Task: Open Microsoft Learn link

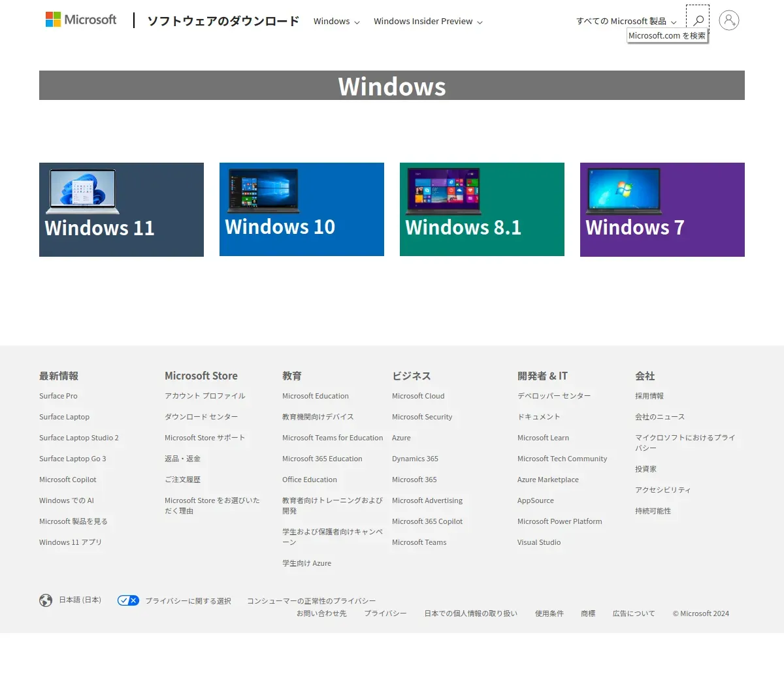Action: click(x=543, y=438)
